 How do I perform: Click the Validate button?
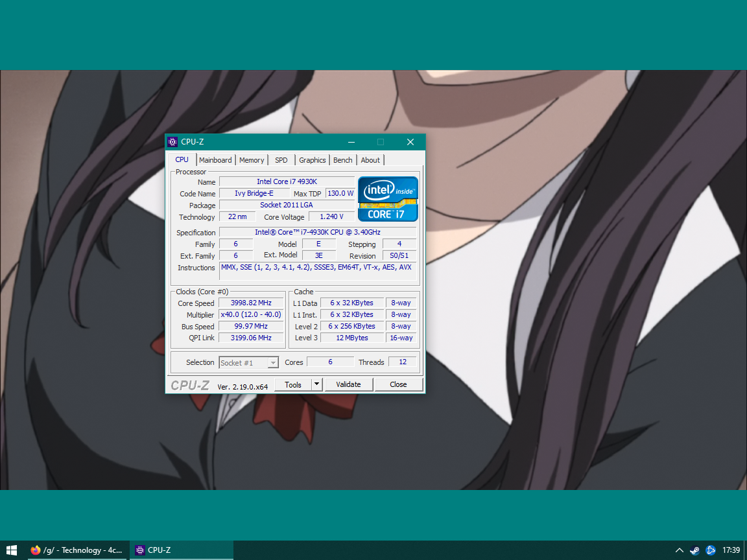(x=348, y=384)
